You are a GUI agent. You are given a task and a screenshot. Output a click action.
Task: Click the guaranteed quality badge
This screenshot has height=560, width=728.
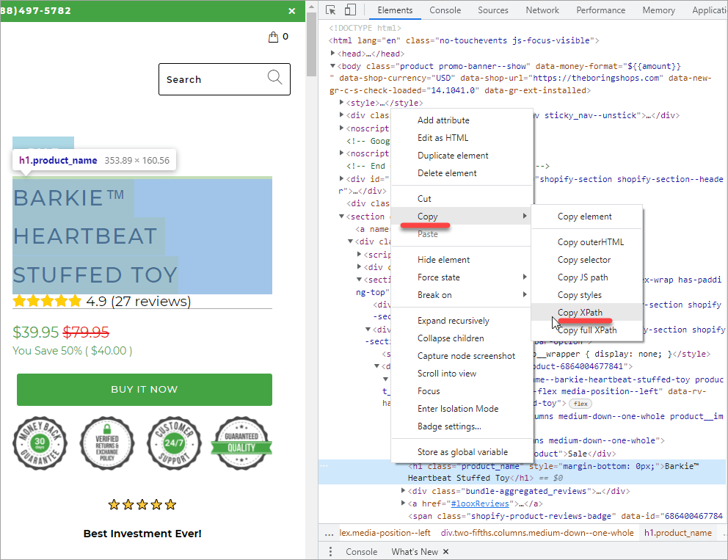tap(241, 443)
